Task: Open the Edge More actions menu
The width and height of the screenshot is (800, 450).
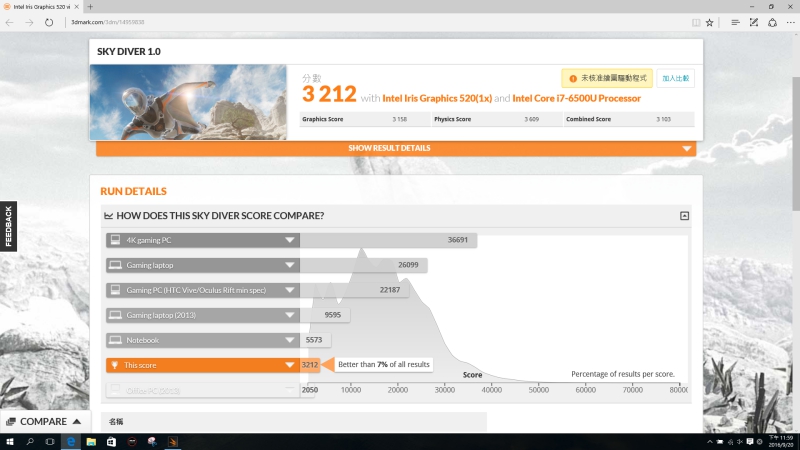Action: tap(790, 22)
